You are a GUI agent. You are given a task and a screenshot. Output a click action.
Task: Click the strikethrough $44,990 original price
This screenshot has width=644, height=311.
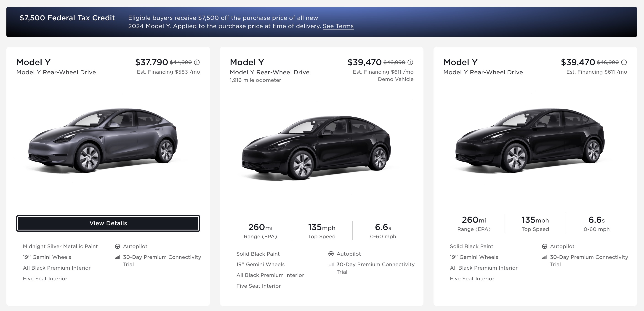181,62
